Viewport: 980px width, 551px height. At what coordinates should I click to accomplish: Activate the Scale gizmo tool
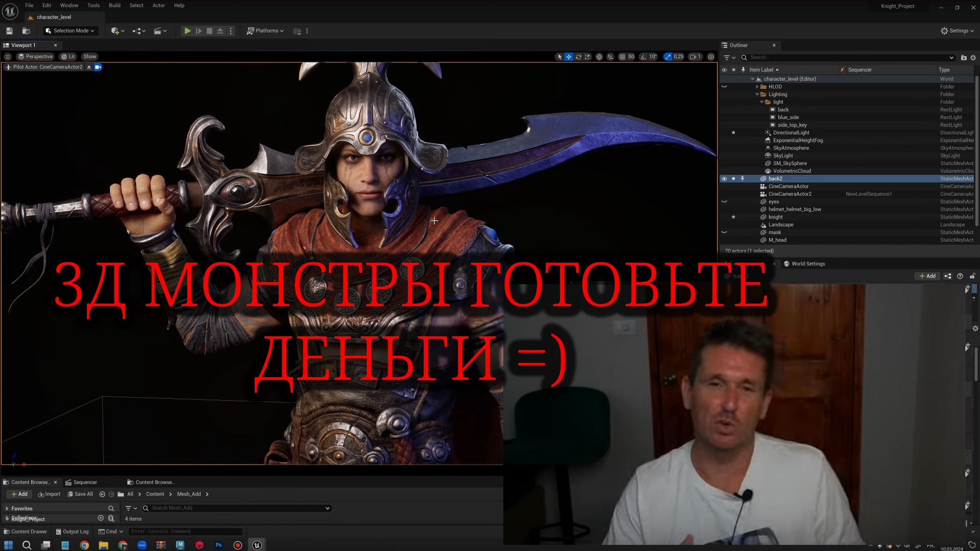pos(588,57)
